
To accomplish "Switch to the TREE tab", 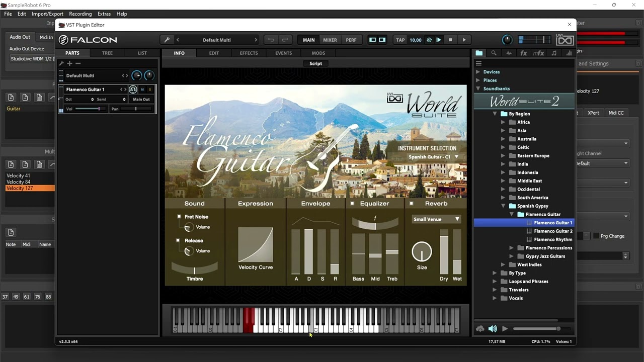I will pos(107,53).
